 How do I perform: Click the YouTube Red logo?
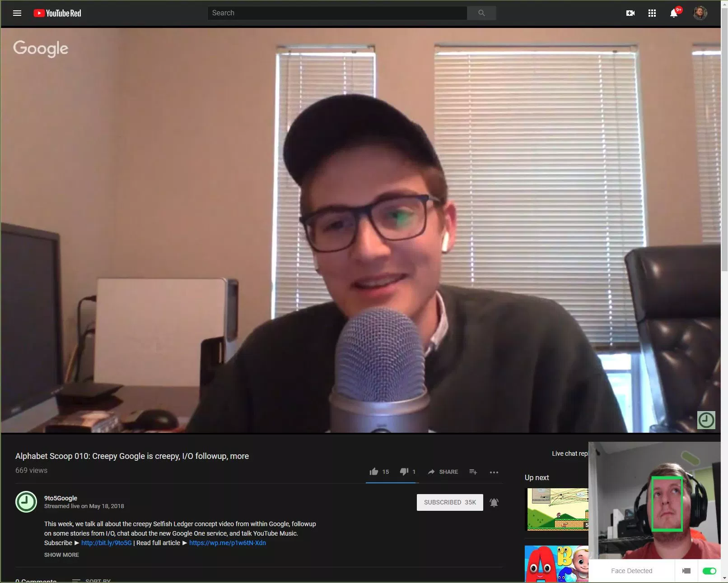pos(57,13)
